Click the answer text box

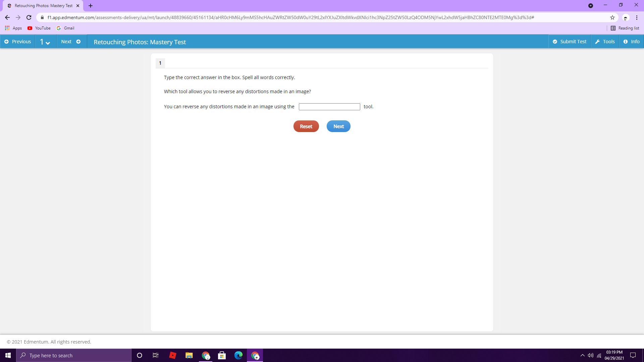pos(329,107)
